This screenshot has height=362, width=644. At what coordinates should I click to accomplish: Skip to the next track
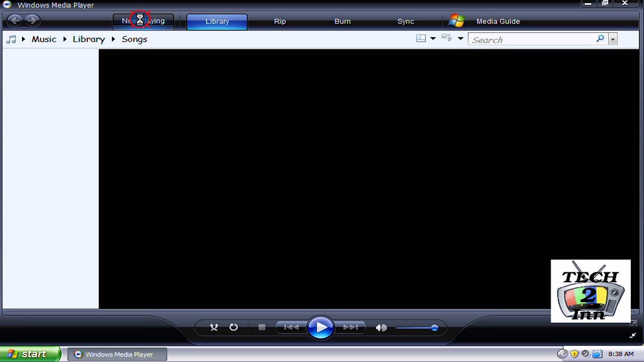351,327
